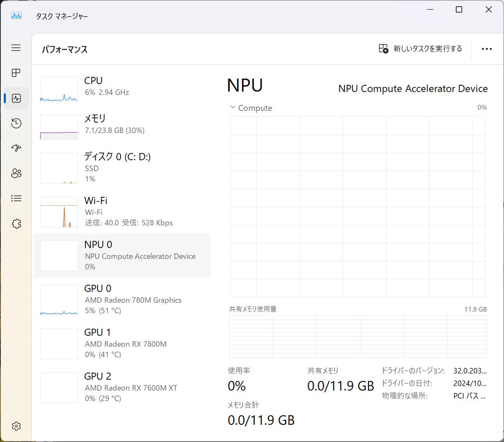This screenshot has width=504, height=442.
Task: Select the CPU performance entry
Action: (122, 88)
